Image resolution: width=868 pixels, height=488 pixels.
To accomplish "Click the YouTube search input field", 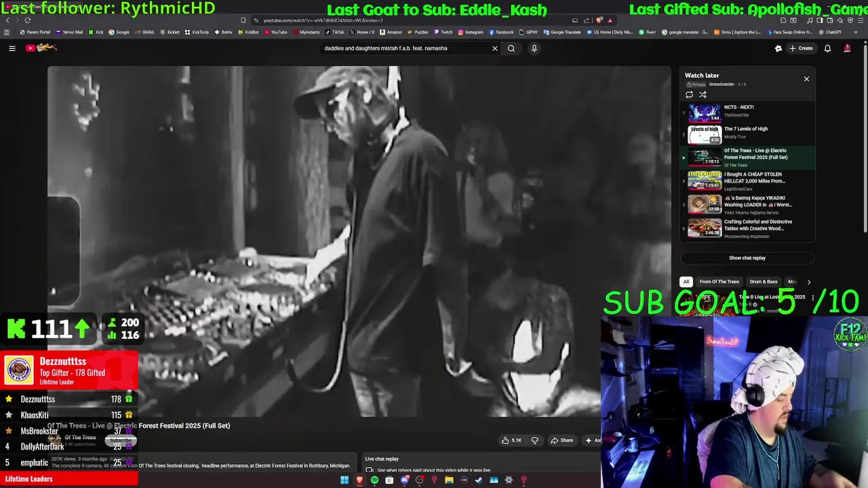I will click(406, 48).
